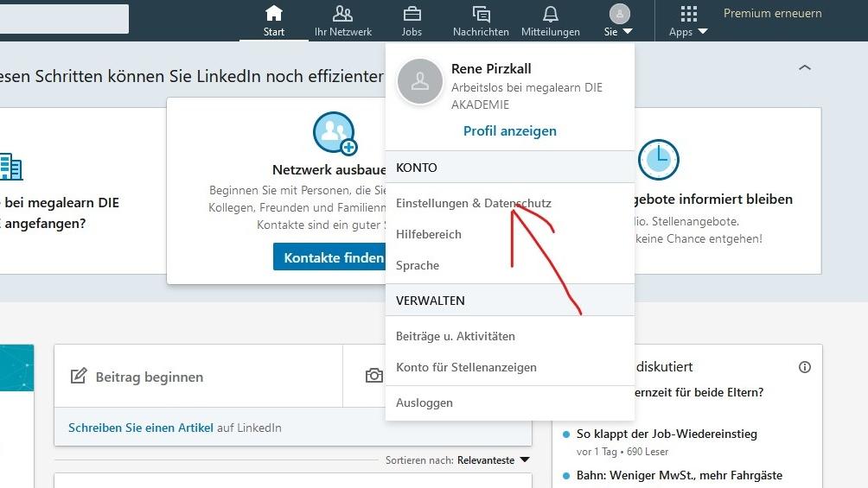Toggle the Sie profile menu
The width and height of the screenshot is (868, 488).
(619, 21)
